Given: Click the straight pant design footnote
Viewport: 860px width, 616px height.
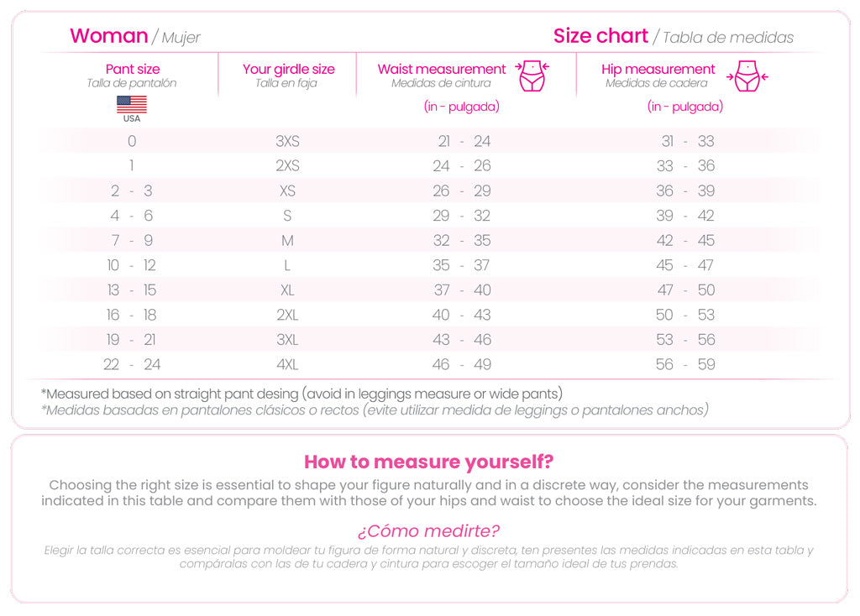Looking at the screenshot, I should point(302,394).
